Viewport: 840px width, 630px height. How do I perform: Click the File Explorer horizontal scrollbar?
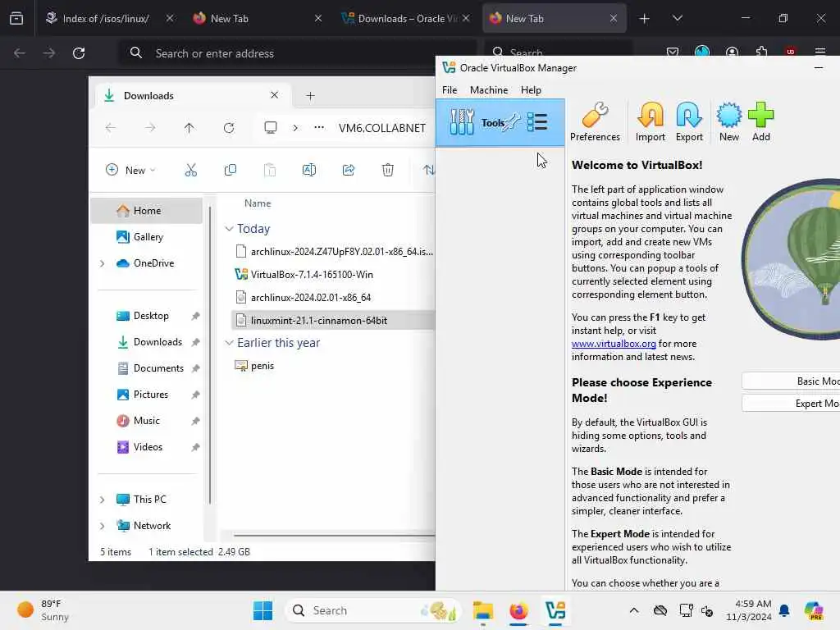(x=335, y=535)
